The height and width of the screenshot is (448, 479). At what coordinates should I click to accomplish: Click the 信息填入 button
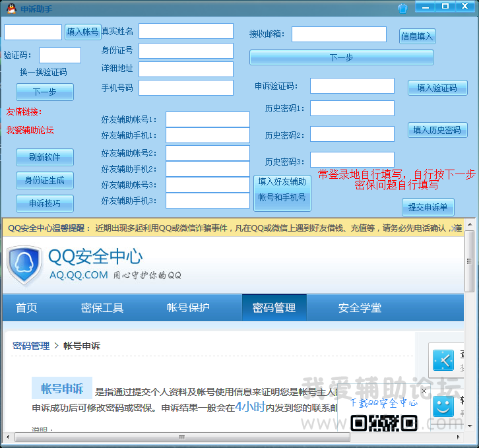[417, 37]
